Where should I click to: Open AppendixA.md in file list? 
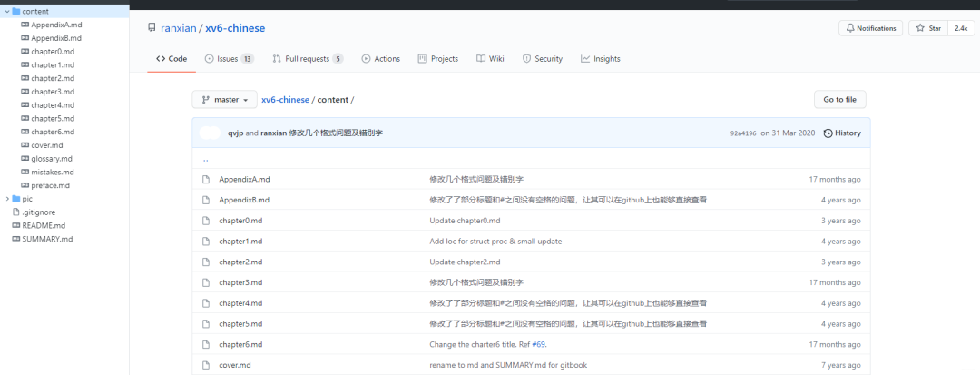244,180
